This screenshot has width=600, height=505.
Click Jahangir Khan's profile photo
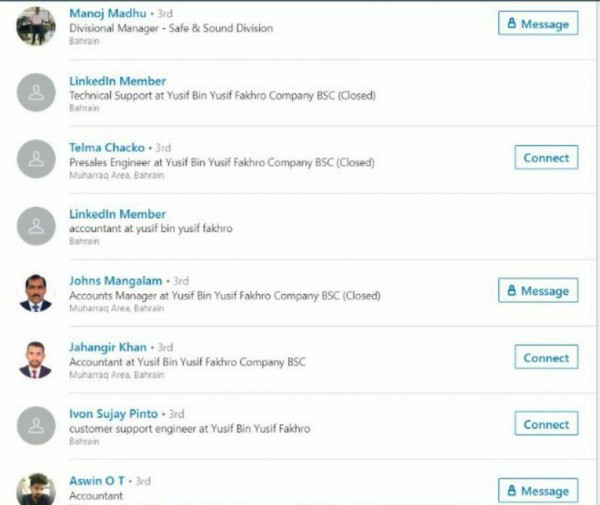(x=36, y=359)
